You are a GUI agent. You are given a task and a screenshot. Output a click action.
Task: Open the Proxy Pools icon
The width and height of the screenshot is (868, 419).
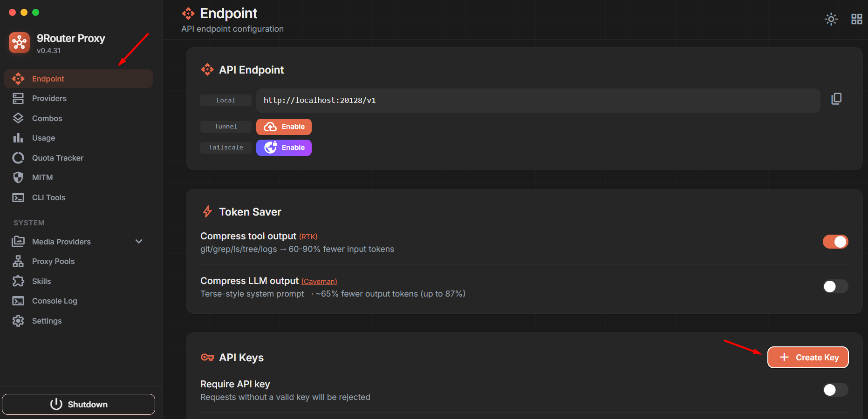(18, 261)
